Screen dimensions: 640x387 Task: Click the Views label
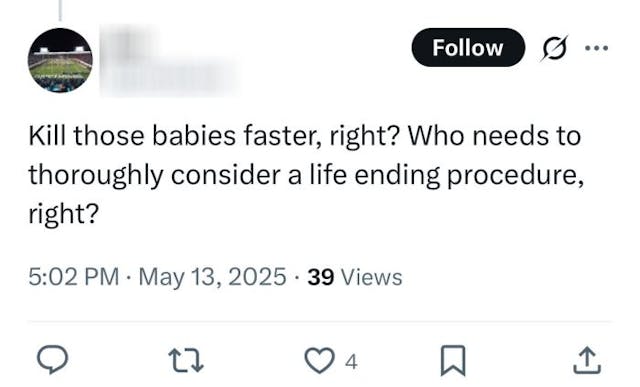click(371, 277)
